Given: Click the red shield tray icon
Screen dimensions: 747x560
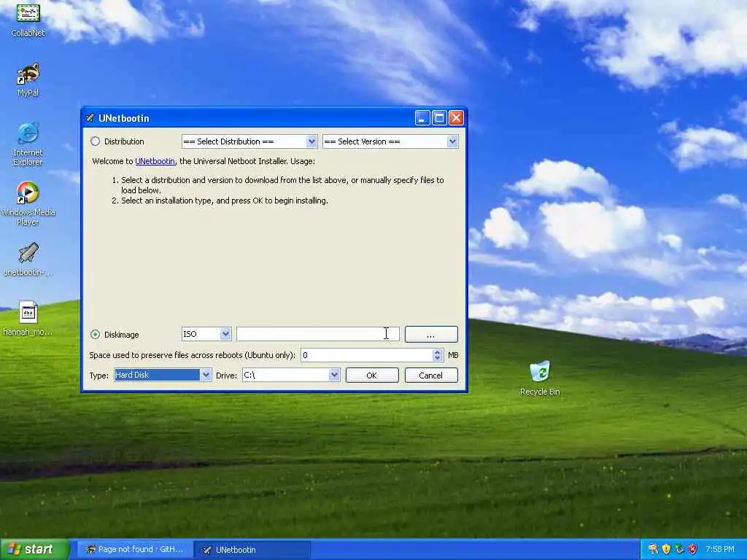Looking at the screenshot, I should 693,549.
